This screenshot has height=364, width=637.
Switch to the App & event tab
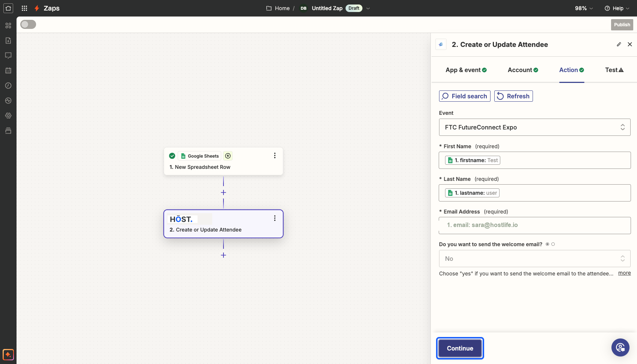(466, 70)
